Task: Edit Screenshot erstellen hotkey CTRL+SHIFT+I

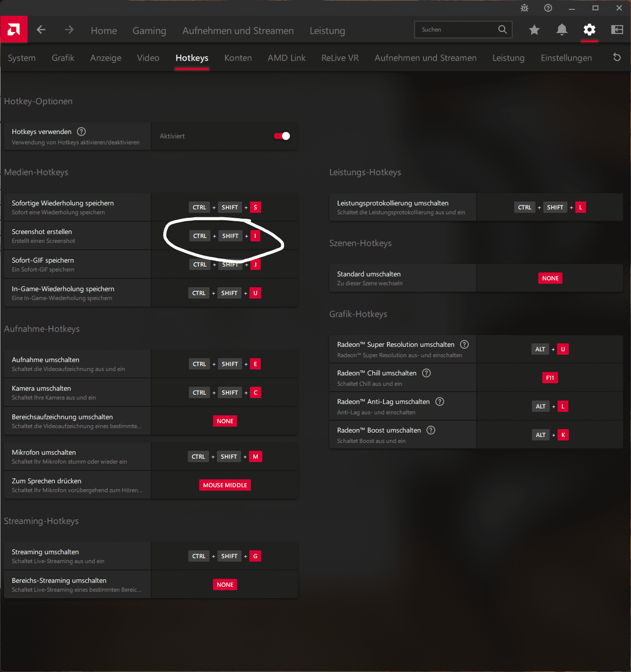Action: (x=225, y=236)
